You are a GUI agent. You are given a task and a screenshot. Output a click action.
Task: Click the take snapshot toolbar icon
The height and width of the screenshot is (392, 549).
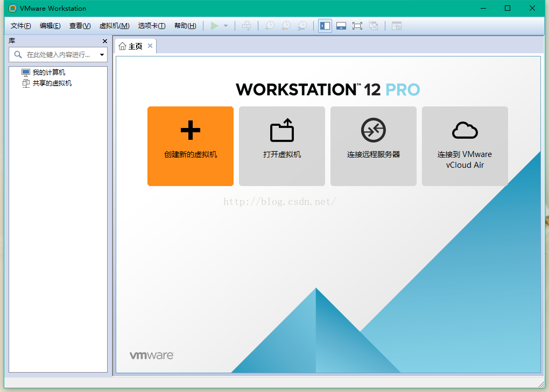coord(270,26)
